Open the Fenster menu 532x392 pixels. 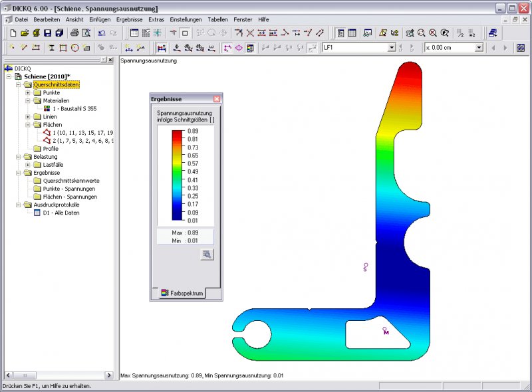point(243,20)
